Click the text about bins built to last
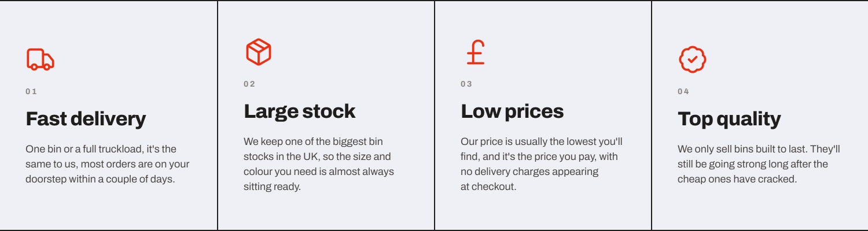This screenshot has height=231, width=868. coord(759,164)
